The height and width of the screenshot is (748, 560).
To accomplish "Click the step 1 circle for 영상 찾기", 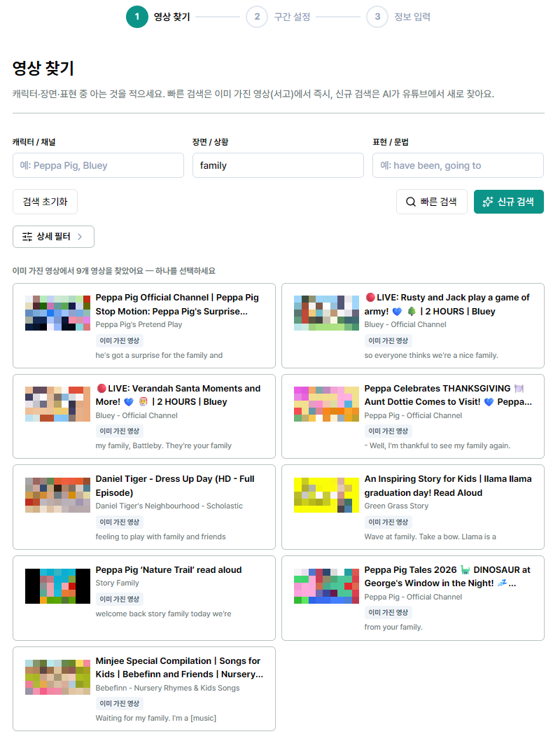I will click(x=137, y=17).
